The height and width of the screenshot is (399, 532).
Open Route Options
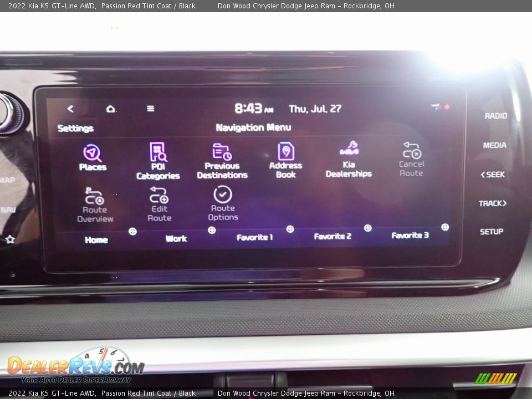222,194
